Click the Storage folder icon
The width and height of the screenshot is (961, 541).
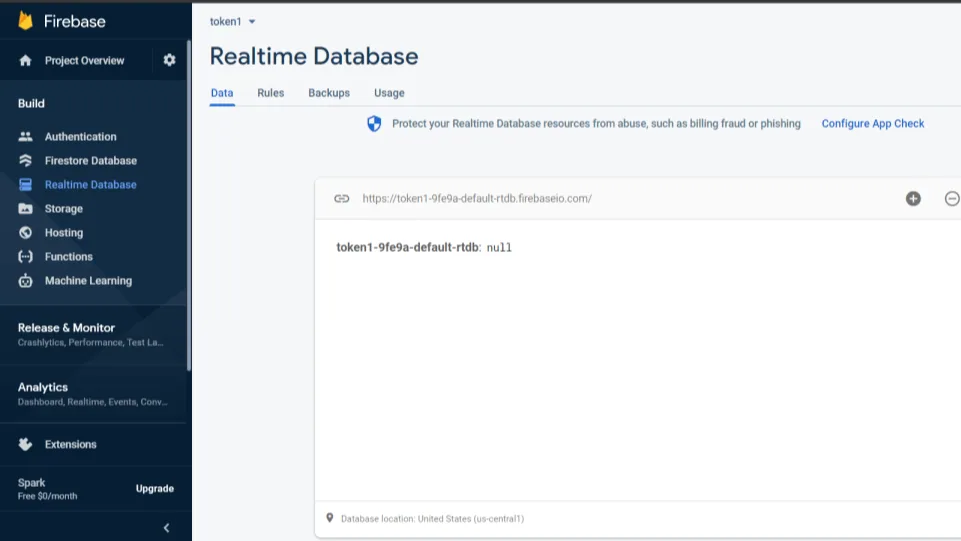(x=25, y=208)
